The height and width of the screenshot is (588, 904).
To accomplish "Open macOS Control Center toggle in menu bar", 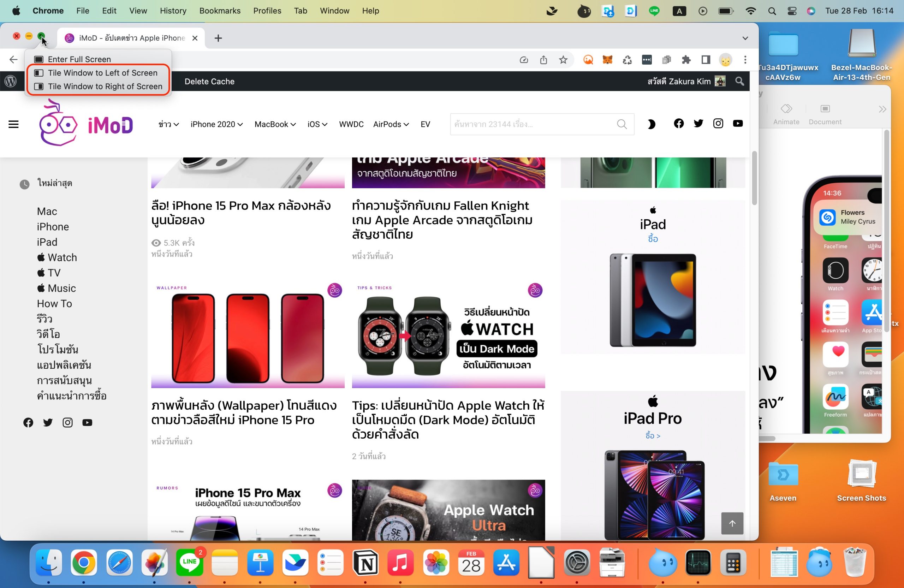I will [x=792, y=11].
